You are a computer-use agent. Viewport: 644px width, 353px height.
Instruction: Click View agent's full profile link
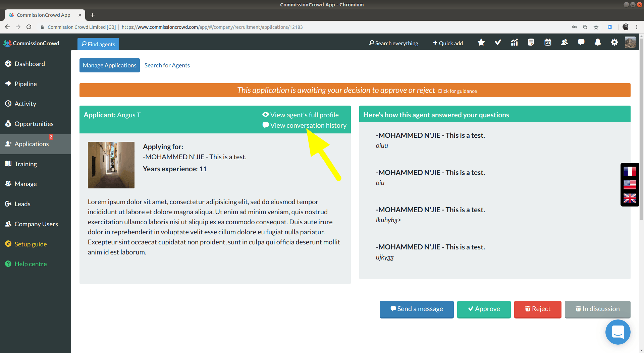[x=304, y=115]
